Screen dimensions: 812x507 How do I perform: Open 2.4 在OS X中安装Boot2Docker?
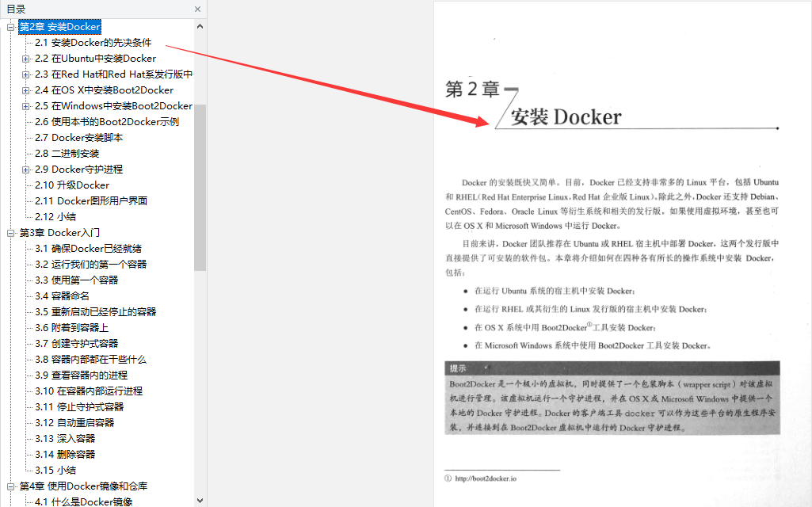[x=104, y=90]
